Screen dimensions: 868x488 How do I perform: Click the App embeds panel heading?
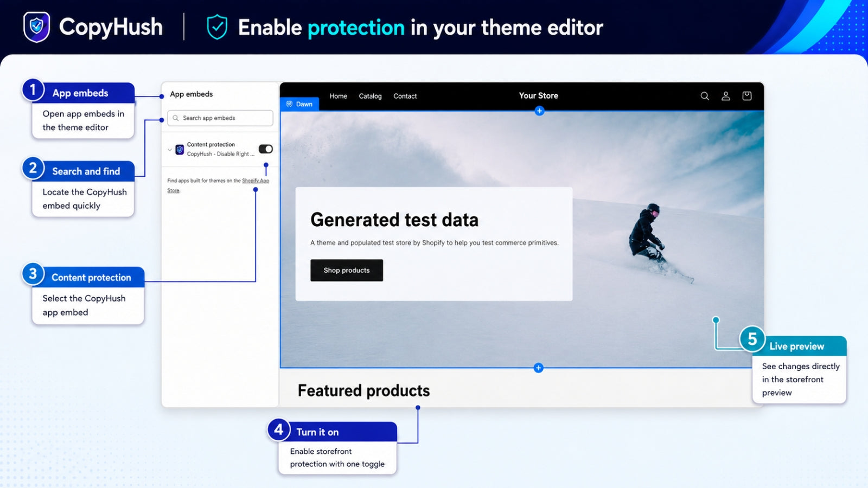pos(192,94)
